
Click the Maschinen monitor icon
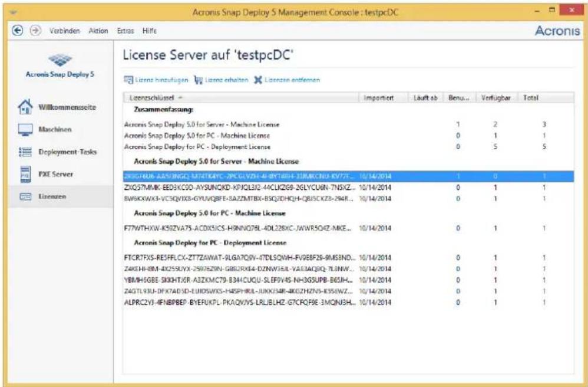[x=25, y=130]
